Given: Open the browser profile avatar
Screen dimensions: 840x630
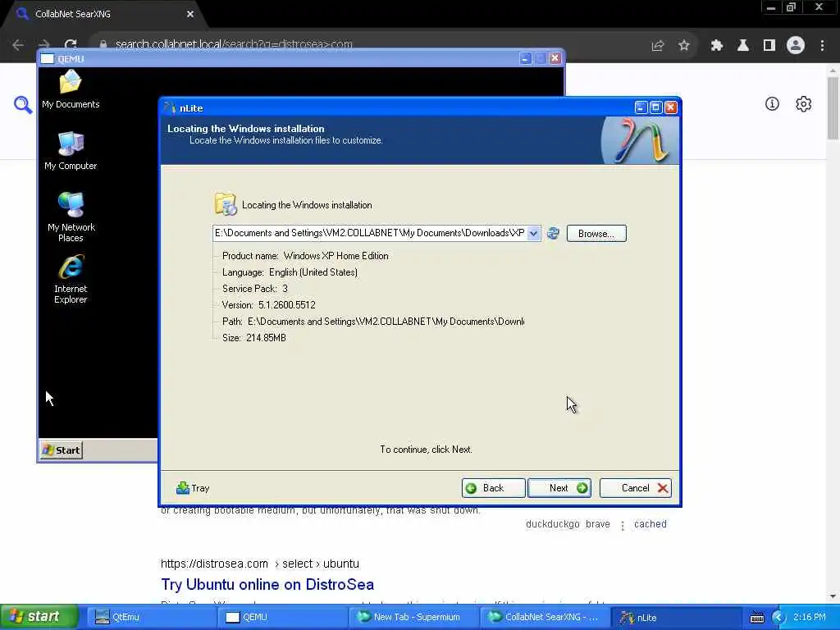Looking at the screenshot, I should (x=796, y=46).
